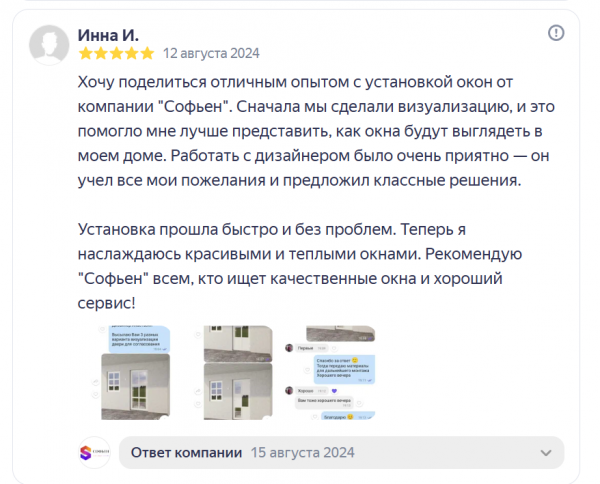Click the reply date 15 августа 2024

[x=302, y=452]
